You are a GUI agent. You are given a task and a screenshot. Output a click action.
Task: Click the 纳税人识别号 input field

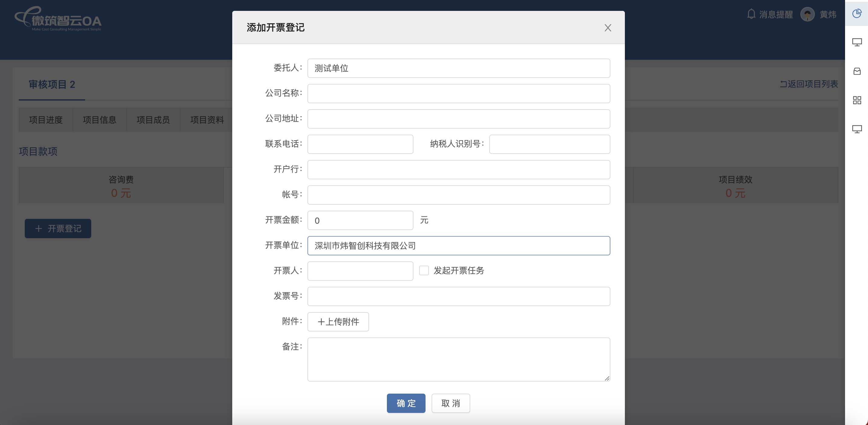point(549,144)
